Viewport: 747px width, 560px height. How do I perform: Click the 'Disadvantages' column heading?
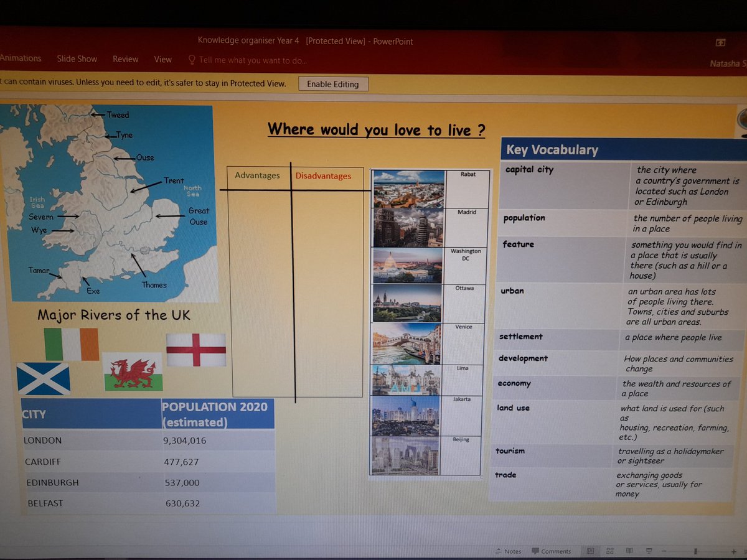[x=323, y=176]
